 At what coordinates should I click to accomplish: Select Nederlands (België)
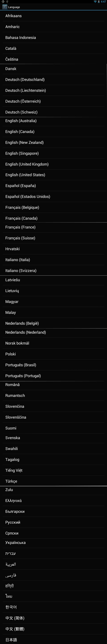click(x=53, y=323)
